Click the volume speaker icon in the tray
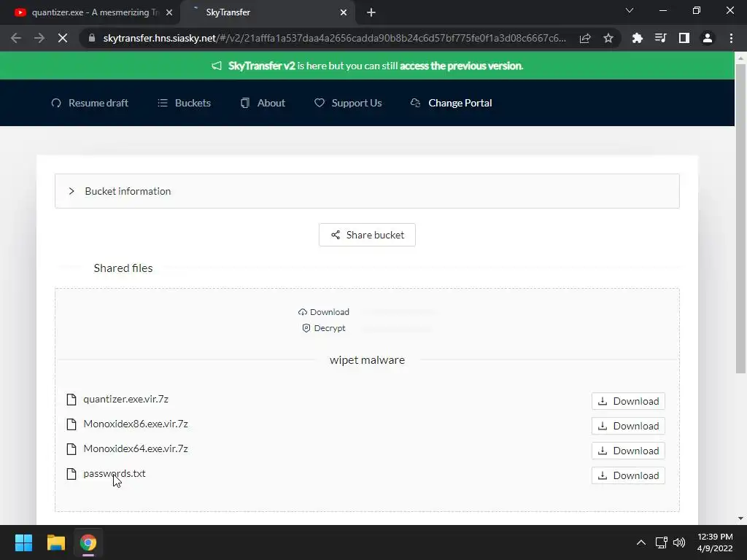Screen dimensions: 747x560 click(679, 542)
